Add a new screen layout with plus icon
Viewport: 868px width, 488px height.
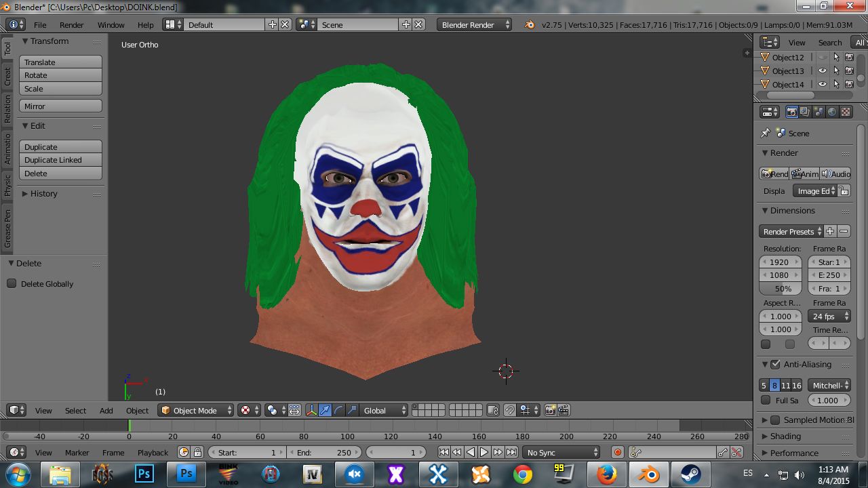click(273, 24)
